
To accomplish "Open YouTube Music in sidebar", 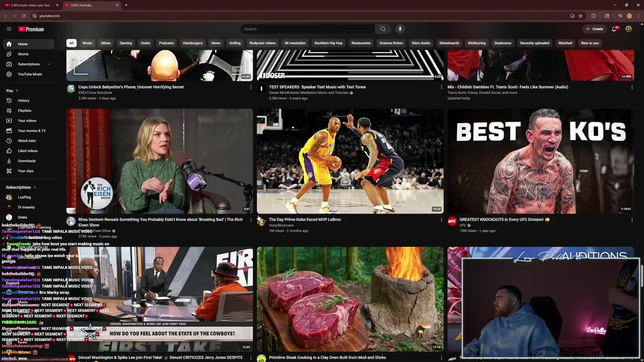I will 29,74.
